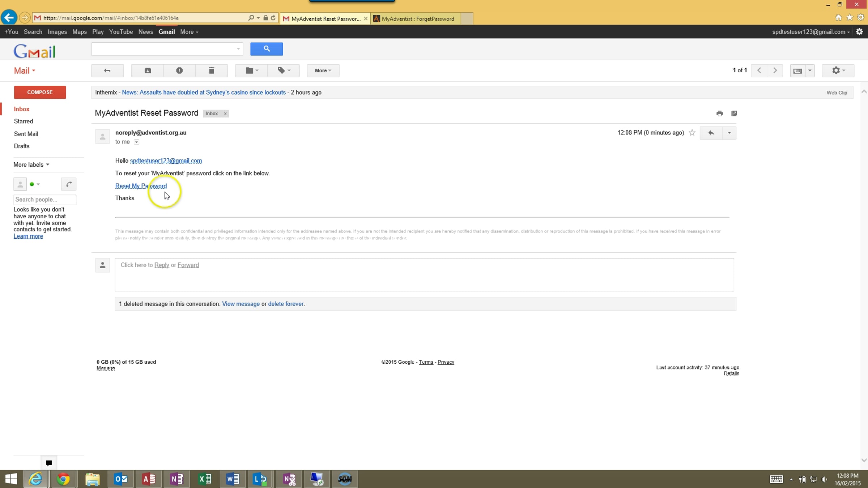Open Maps in Google bar
868x488 pixels.
click(x=80, y=32)
